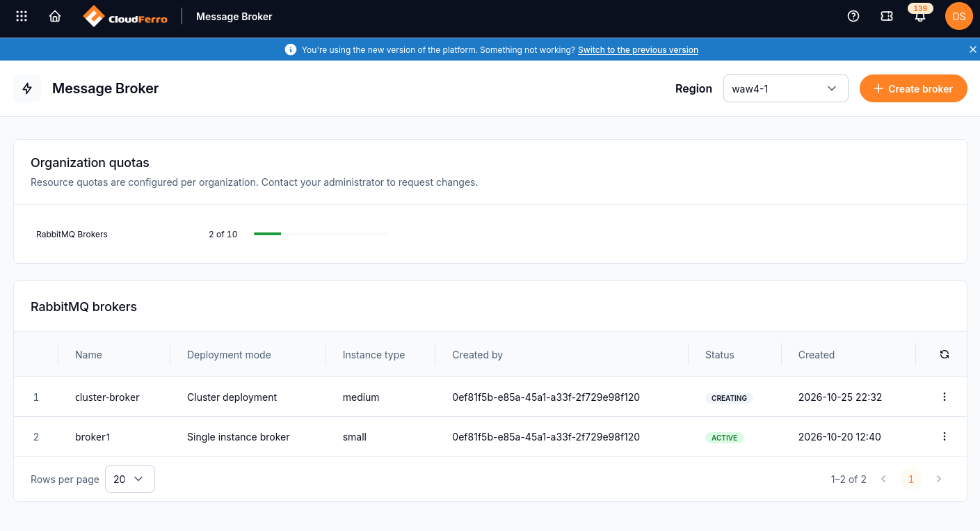Click the RabbitMQ Brokers quota progress bar
Image resolution: width=980 pixels, height=531 pixels.
coord(320,234)
